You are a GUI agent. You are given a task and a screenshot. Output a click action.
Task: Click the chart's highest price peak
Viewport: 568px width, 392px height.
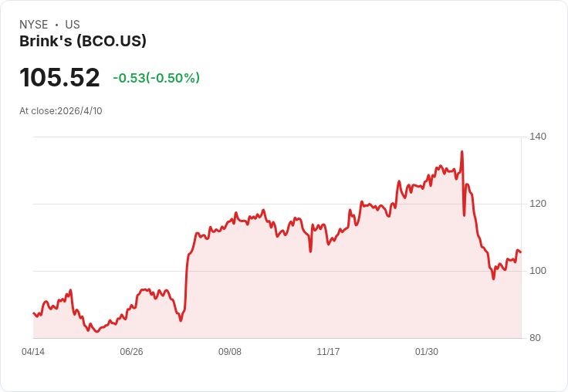[461, 152]
